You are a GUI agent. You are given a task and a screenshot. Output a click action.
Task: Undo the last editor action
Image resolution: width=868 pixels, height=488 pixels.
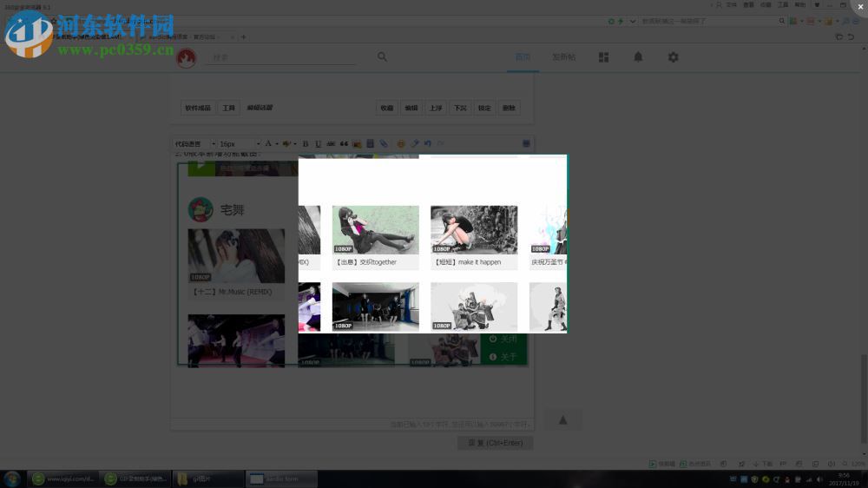[x=428, y=143]
